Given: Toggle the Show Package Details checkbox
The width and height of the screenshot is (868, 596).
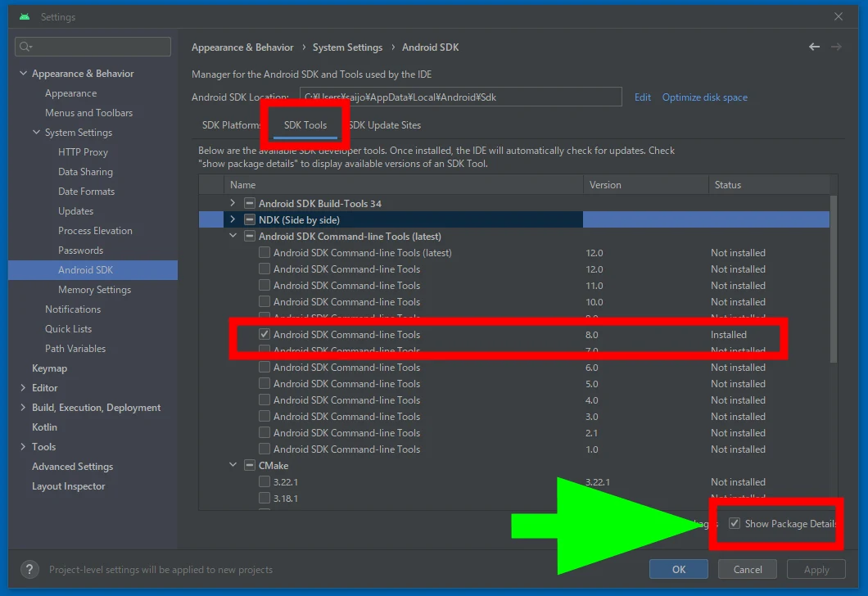Looking at the screenshot, I should coord(735,523).
